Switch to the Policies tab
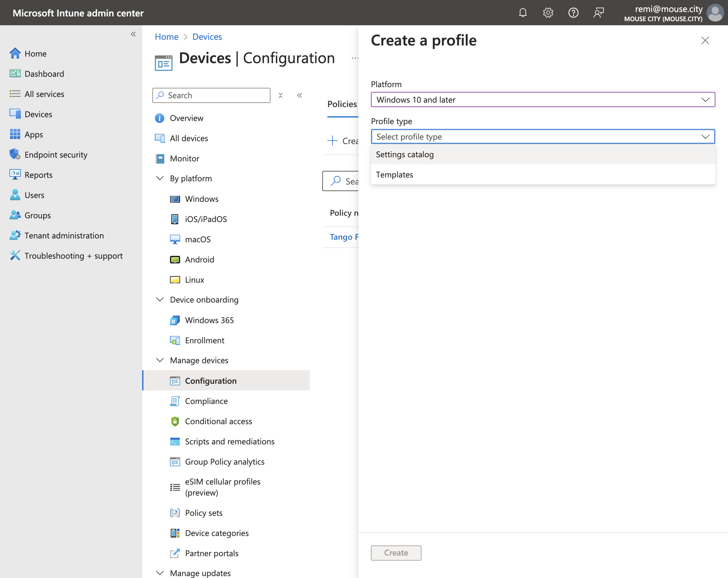The image size is (728, 578). click(x=342, y=104)
